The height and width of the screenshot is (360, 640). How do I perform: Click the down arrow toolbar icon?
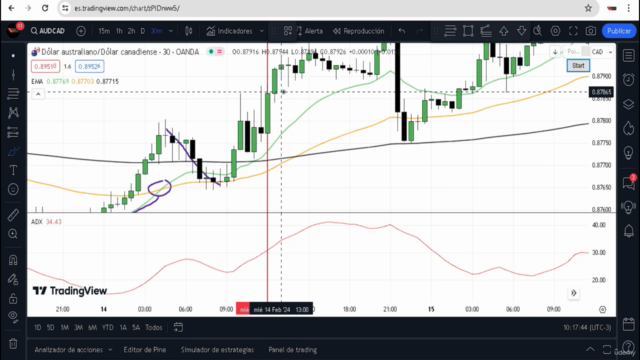pyautogui.click(x=521, y=31)
